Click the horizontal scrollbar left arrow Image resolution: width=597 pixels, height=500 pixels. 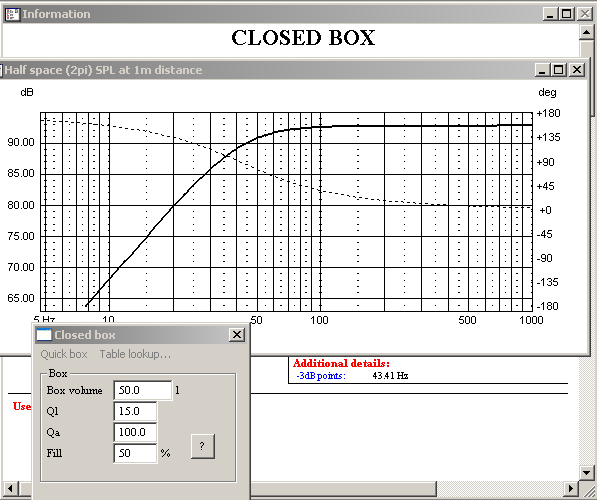click(x=10, y=488)
